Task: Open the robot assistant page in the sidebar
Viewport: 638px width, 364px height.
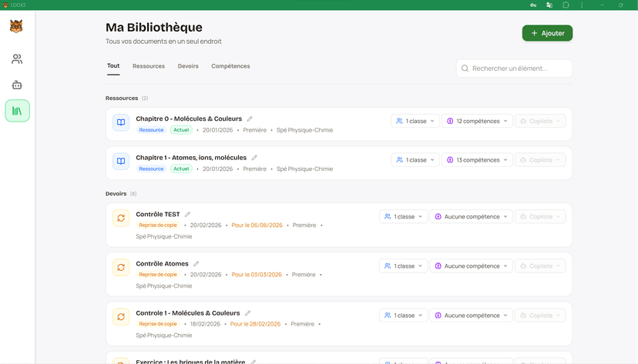Action: 17,85
